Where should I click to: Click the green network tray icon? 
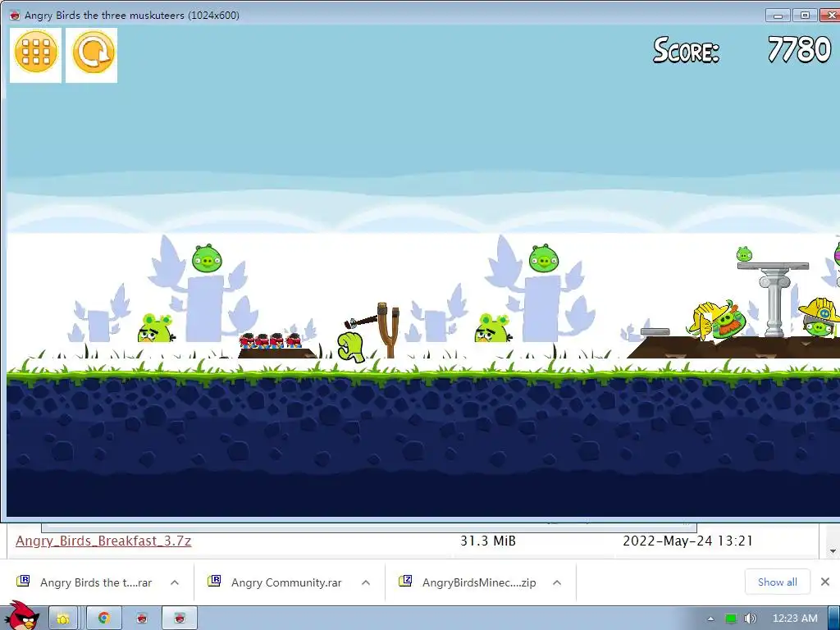click(731, 619)
